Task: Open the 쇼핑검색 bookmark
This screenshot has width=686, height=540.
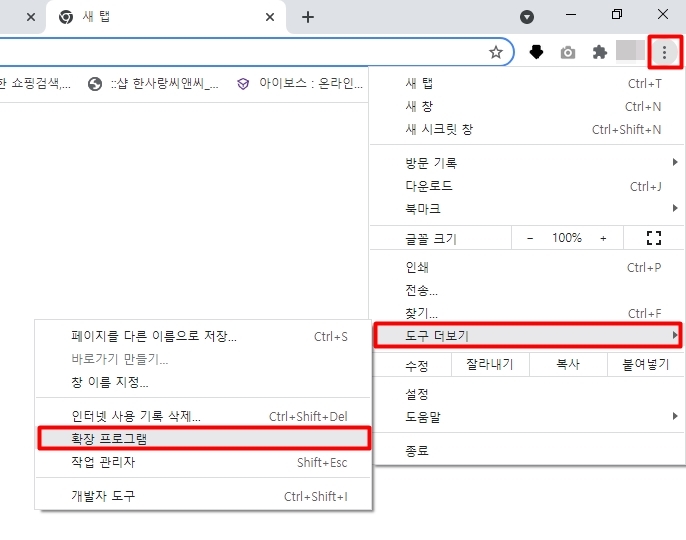Action: (x=35, y=83)
